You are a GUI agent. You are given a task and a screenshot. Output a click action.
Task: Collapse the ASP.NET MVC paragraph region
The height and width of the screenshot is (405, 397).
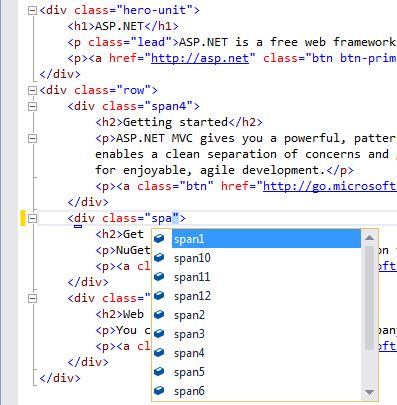[x=32, y=138]
